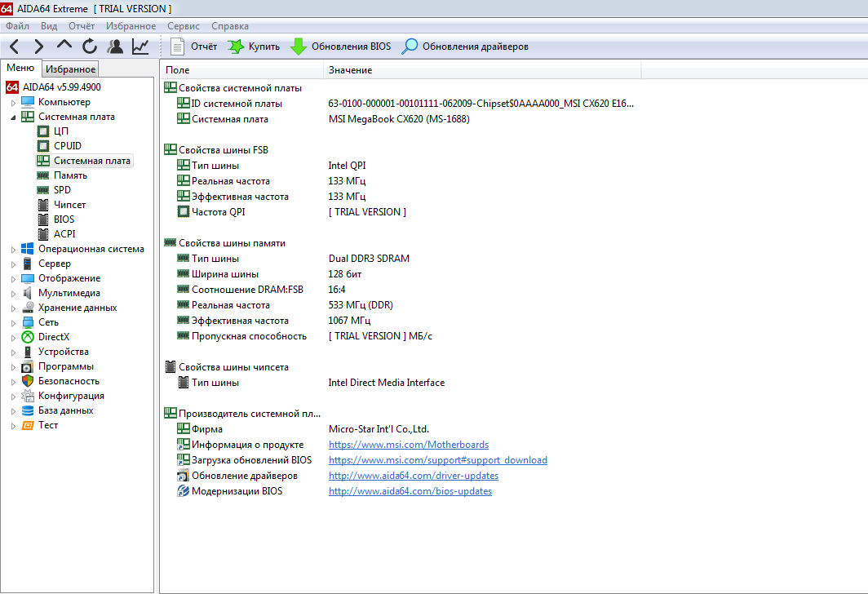Open the Вид menu
Screen dimensions: 868x594
[x=49, y=26]
